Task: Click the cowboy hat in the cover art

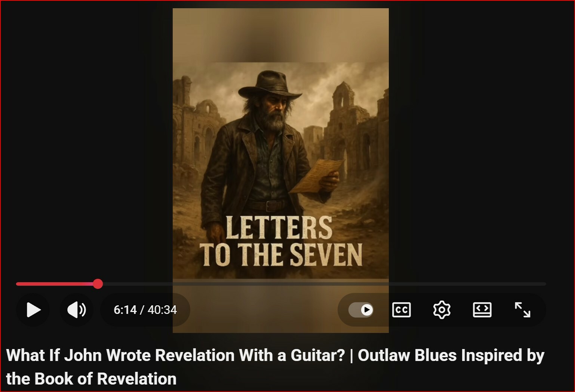Action: click(x=270, y=85)
